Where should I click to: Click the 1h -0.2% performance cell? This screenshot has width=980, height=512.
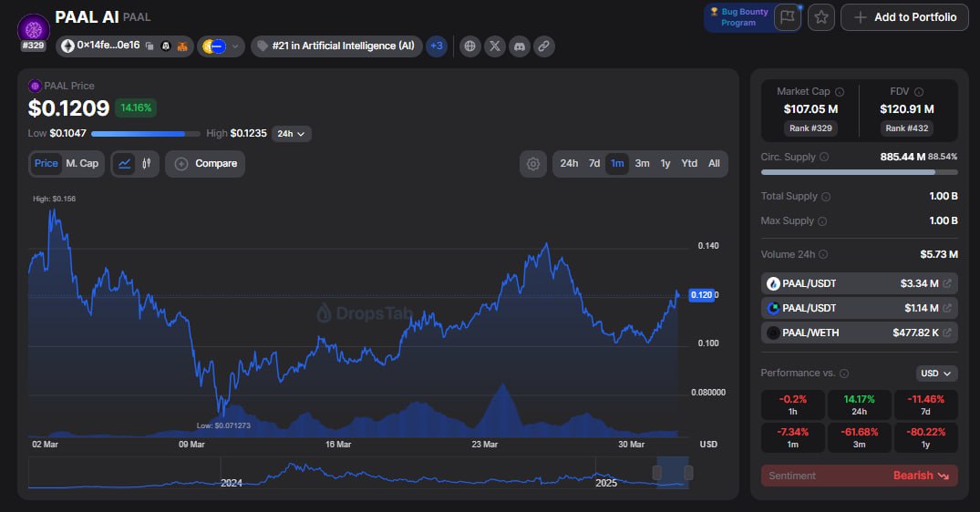tap(792, 404)
